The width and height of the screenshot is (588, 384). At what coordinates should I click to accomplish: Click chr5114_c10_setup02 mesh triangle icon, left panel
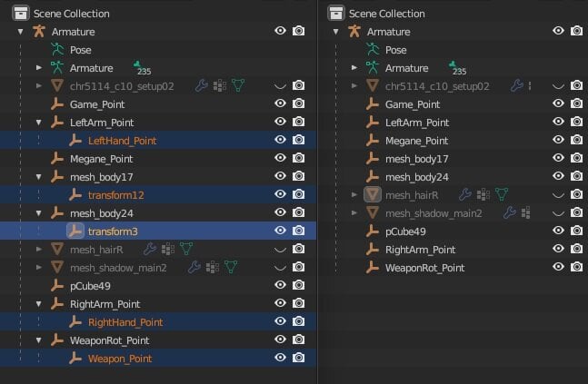(57, 86)
